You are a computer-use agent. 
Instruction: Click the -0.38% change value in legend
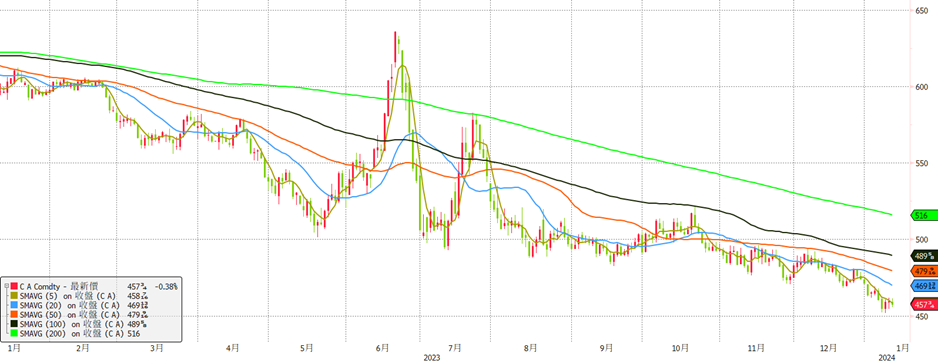(x=166, y=287)
